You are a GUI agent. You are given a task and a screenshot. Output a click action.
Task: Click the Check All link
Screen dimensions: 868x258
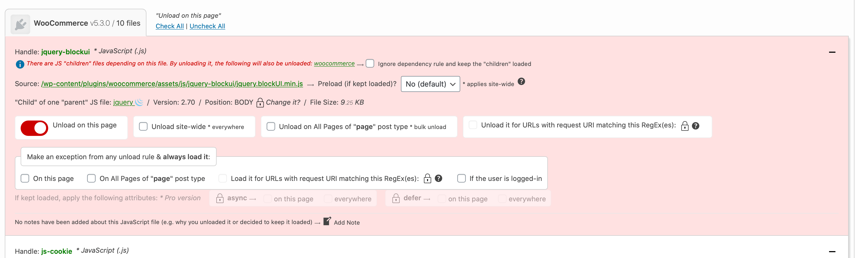pyautogui.click(x=170, y=26)
